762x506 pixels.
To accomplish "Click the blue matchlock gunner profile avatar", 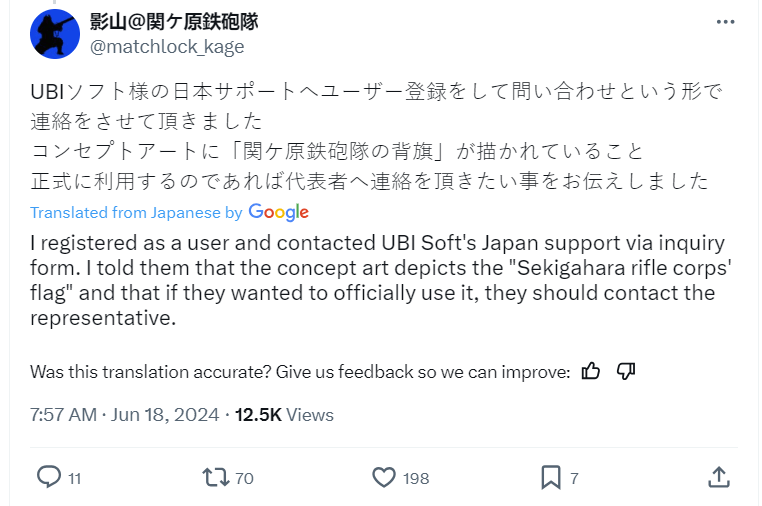I will coord(55,34).
